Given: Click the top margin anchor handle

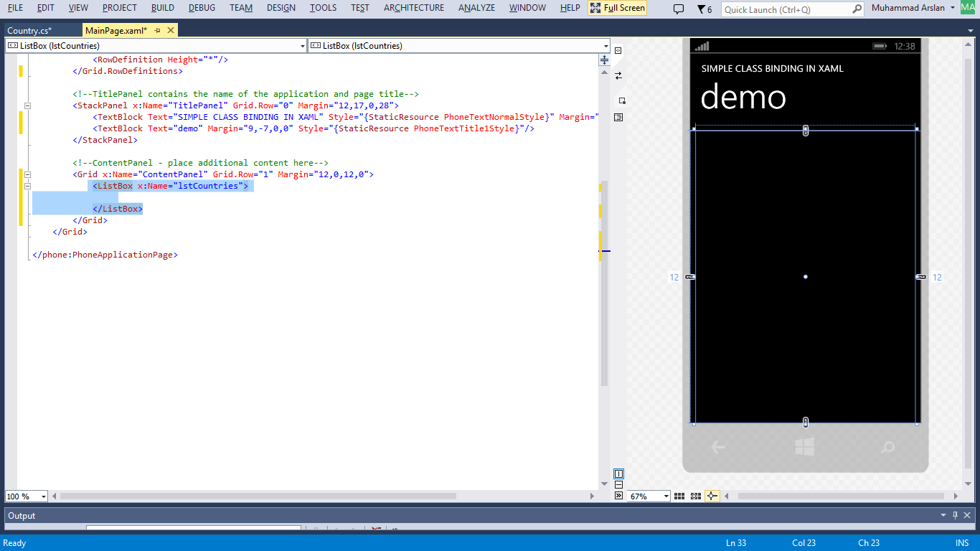Looking at the screenshot, I should 806,131.
